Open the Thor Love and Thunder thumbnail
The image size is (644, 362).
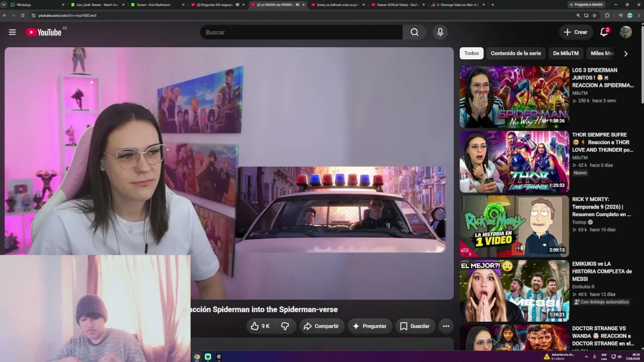514,162
